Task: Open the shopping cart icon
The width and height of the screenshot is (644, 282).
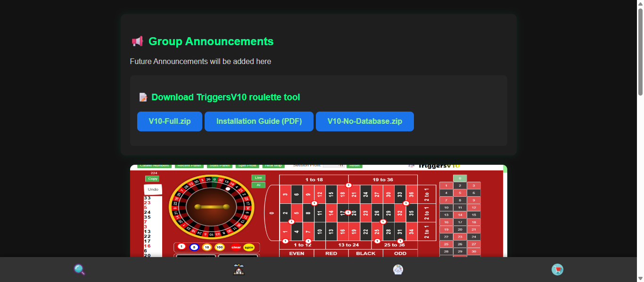Action: coord(557,269)
